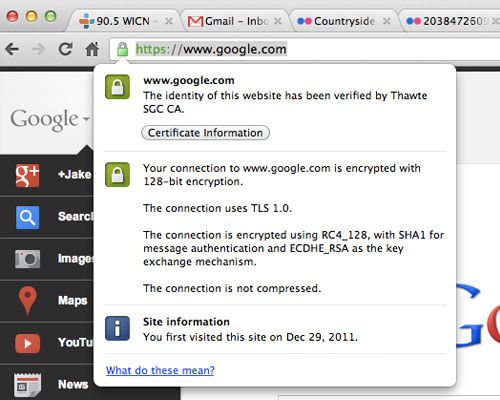Close the Gmail Inbox tab
The height and width of the screenshot is (400, 500).
(277, 21)
